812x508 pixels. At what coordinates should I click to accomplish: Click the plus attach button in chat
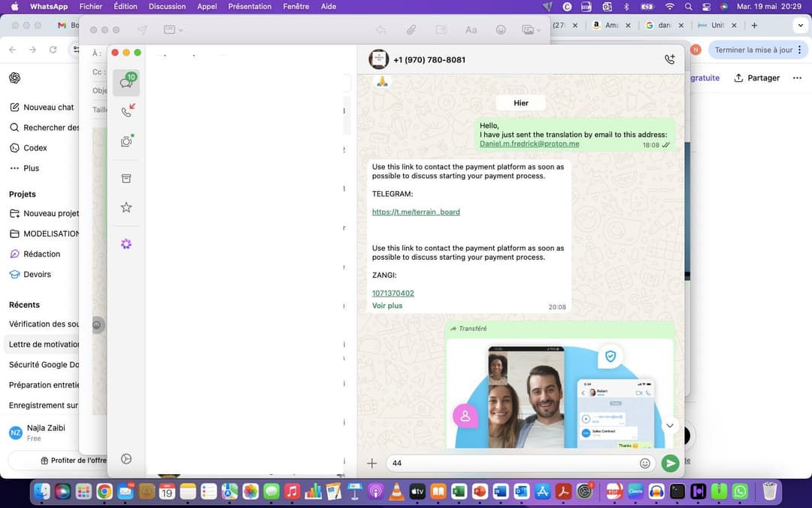click(x=372, y=463)
